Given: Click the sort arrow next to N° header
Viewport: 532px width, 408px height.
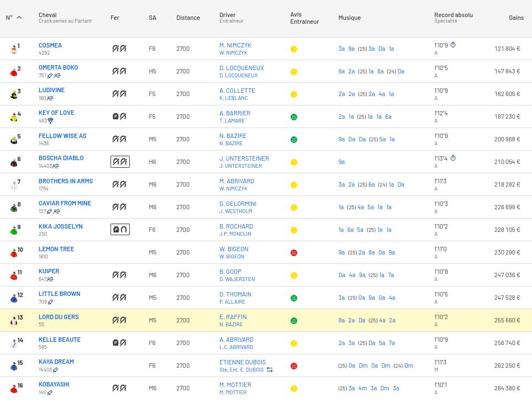Looking at the screenshot, I should tap(19, 18).
